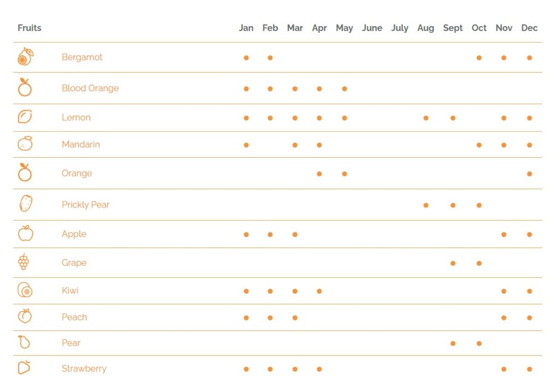The width and height of the screenshot is (559, 392).
Task: Click the Peach icon
Action: [x=25, y=316]
